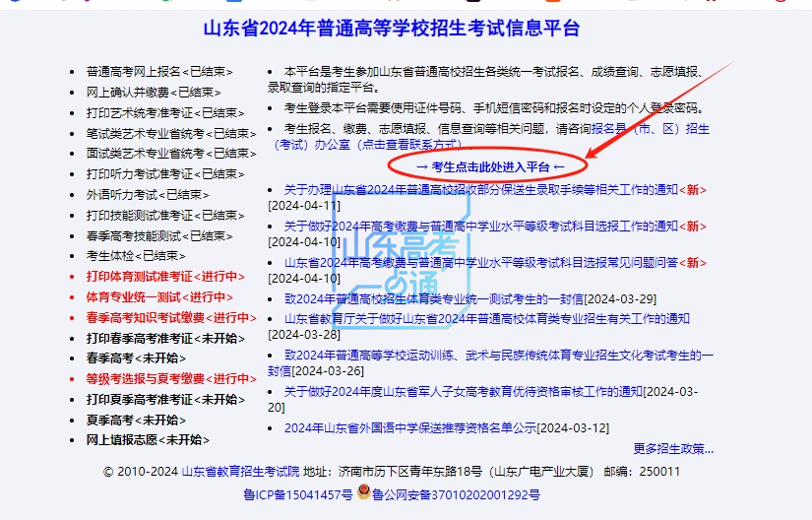Click '更多招生政策...' link
The image size is (812, 520).
pyautogui.click(x=672, y=449)
